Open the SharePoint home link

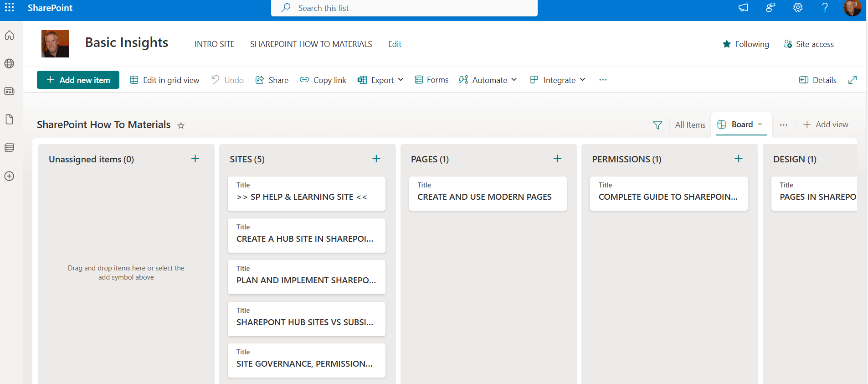point(50,8)
